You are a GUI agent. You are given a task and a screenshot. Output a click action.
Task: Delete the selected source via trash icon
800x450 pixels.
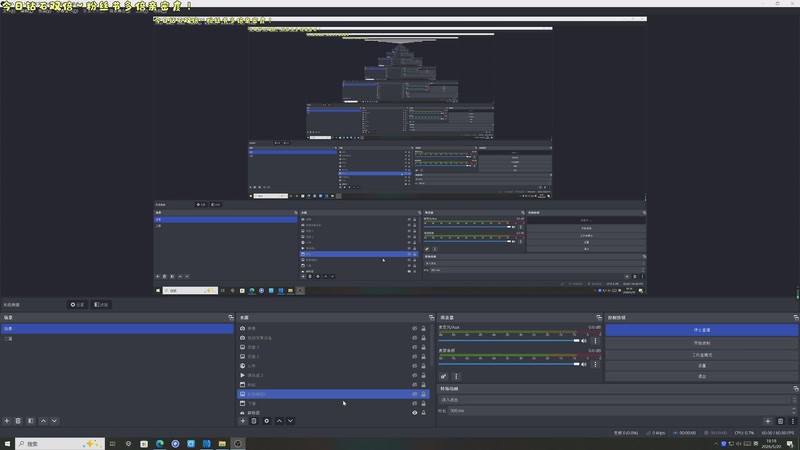click(254, 421)
